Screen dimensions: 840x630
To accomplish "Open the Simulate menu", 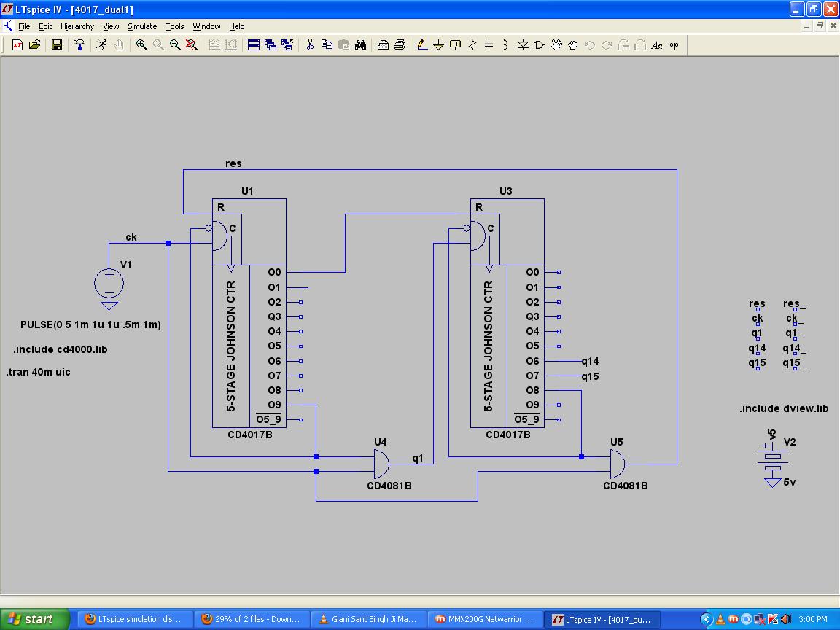I will (142, 26).
